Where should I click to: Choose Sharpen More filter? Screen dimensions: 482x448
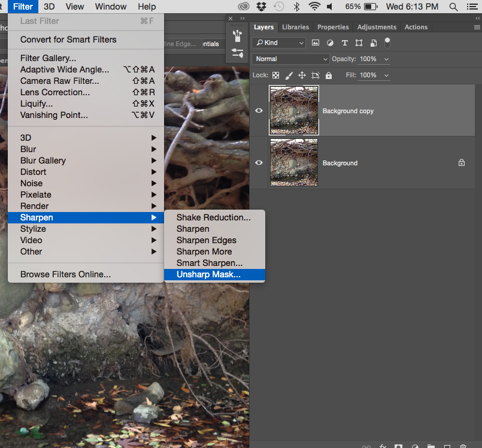[x=214, y=252]
